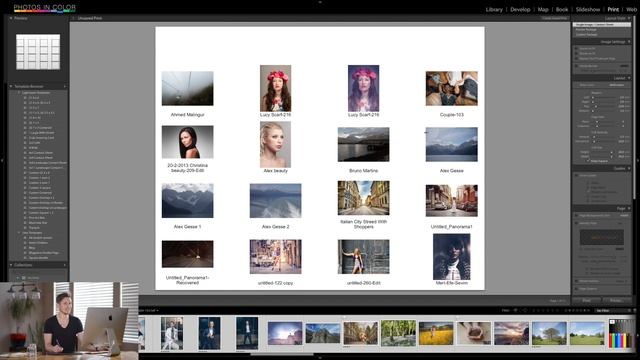Click the Mert-Efe-Sevim portrait cell
This screenshot has height=360, width=640.
coord(451,256)
